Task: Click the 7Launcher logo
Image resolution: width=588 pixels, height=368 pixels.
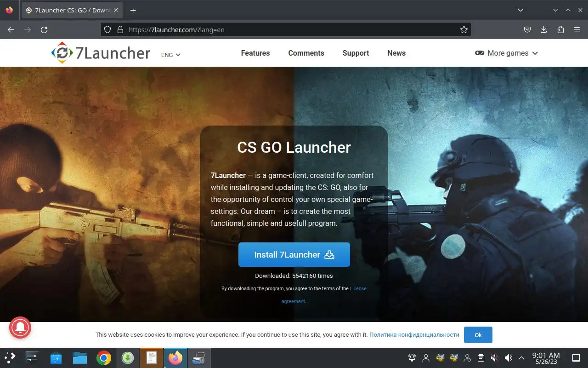Action: 101,53
